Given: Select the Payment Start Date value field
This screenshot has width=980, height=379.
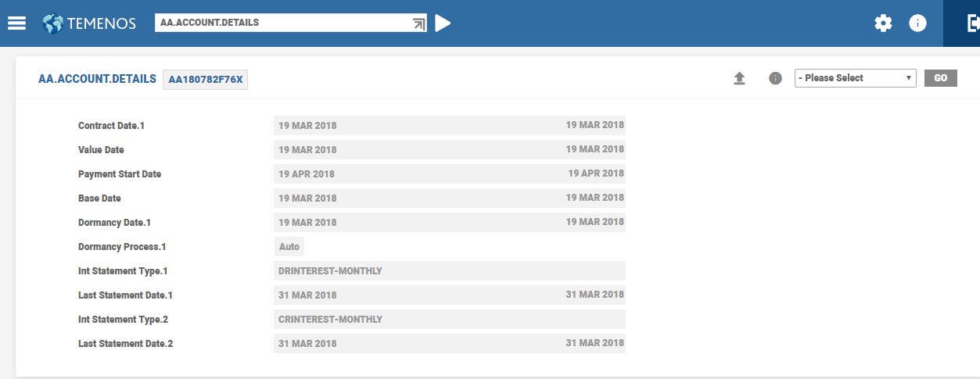Looking at the screenshot, I should click(449, 173).
